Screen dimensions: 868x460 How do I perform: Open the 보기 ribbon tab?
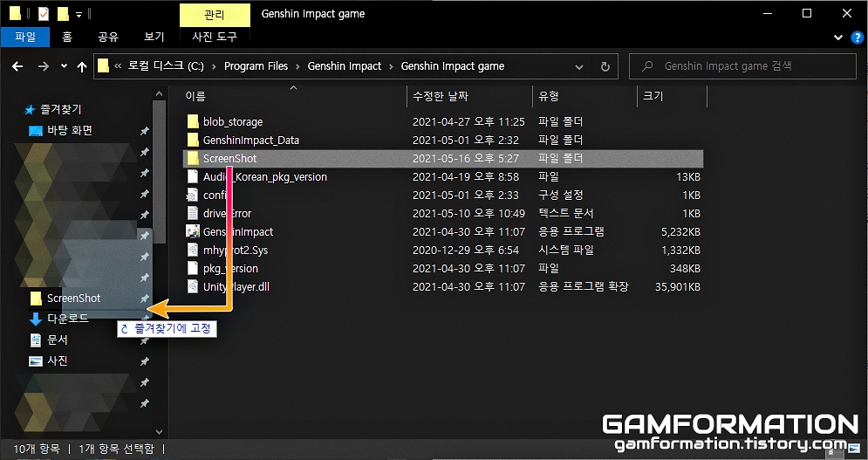154,37
